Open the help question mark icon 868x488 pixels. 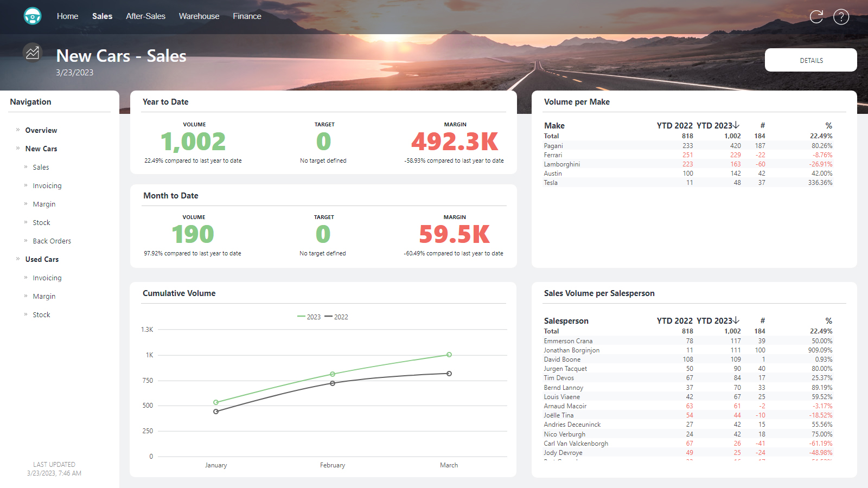point(841,17)
